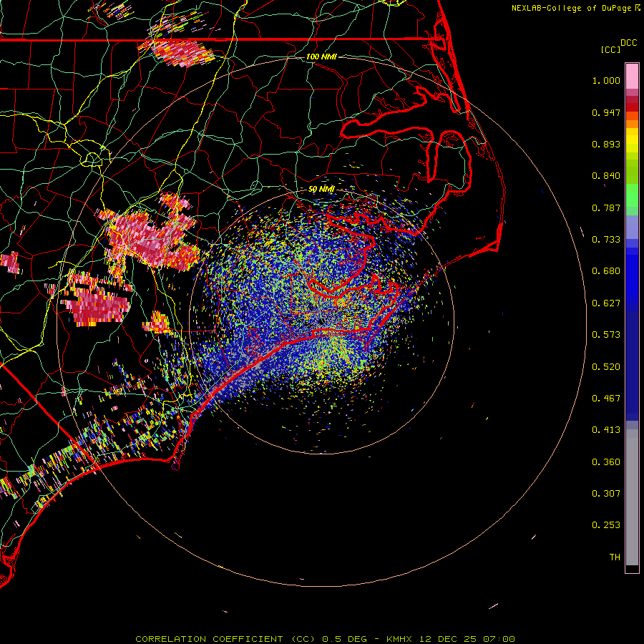
Task: Select the 0.413 scale value
Action: click(606, 430)
